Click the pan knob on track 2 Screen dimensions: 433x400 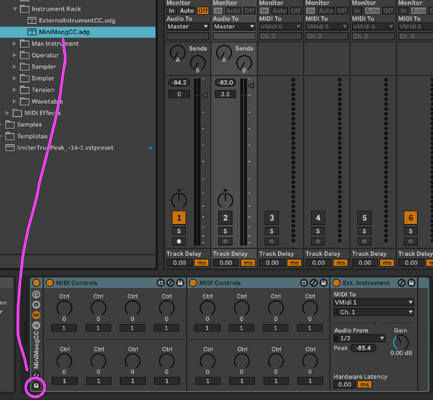coord(225,199)
